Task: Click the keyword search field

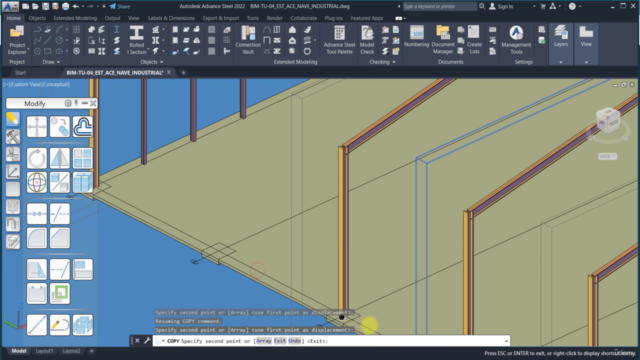Action: pyautogui.click(x=439, y=7)
